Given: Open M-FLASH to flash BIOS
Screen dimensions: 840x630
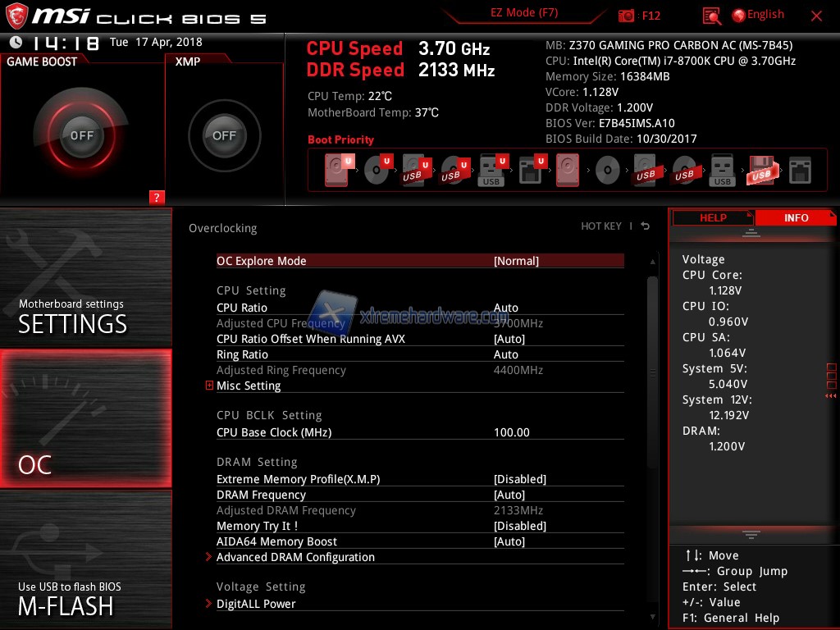Looking at the screenshot, I should [x=85, y=559].
